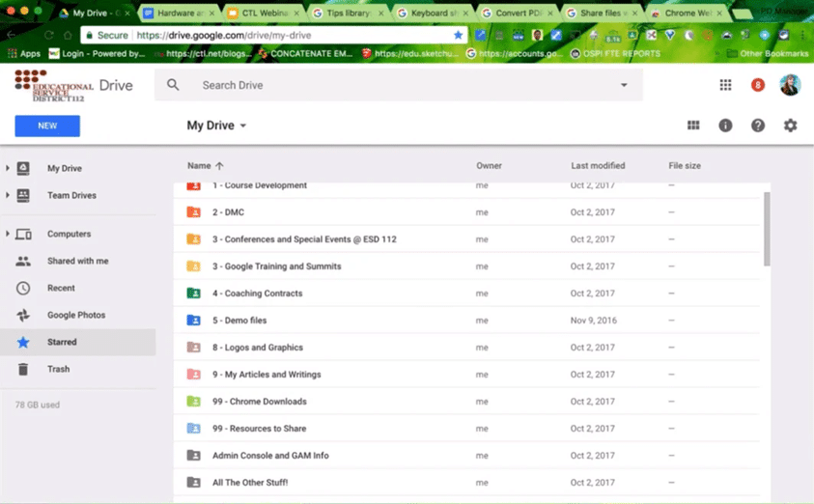This screenshot has width=814, height=504.
Task: Expand the Computers tree in sidebar
Action: (8, 234)
